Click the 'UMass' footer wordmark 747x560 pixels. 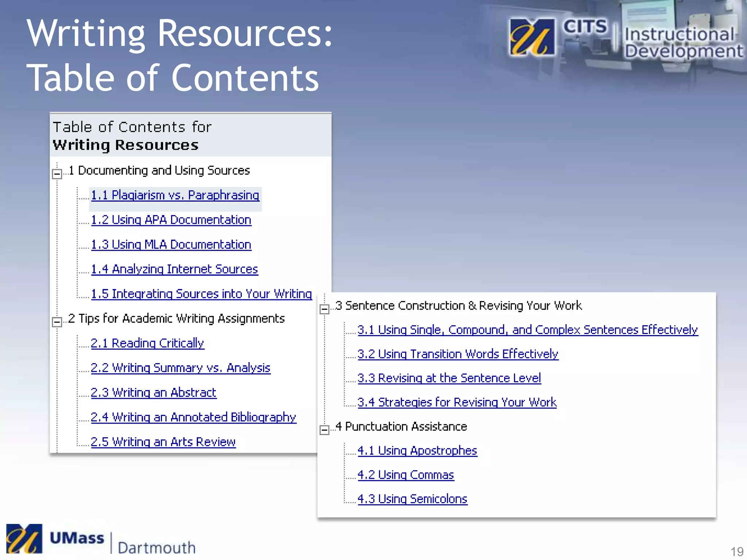point(77,538)
